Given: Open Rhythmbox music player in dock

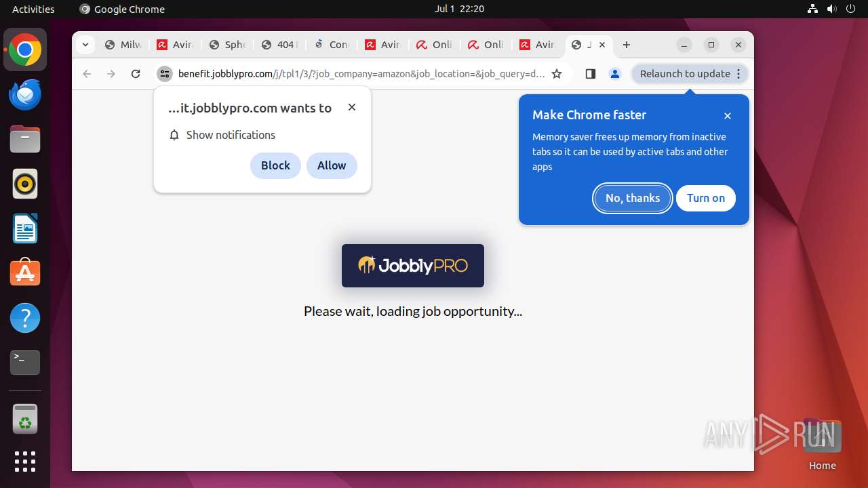Looking at the screenshot, I should point(25,184).
